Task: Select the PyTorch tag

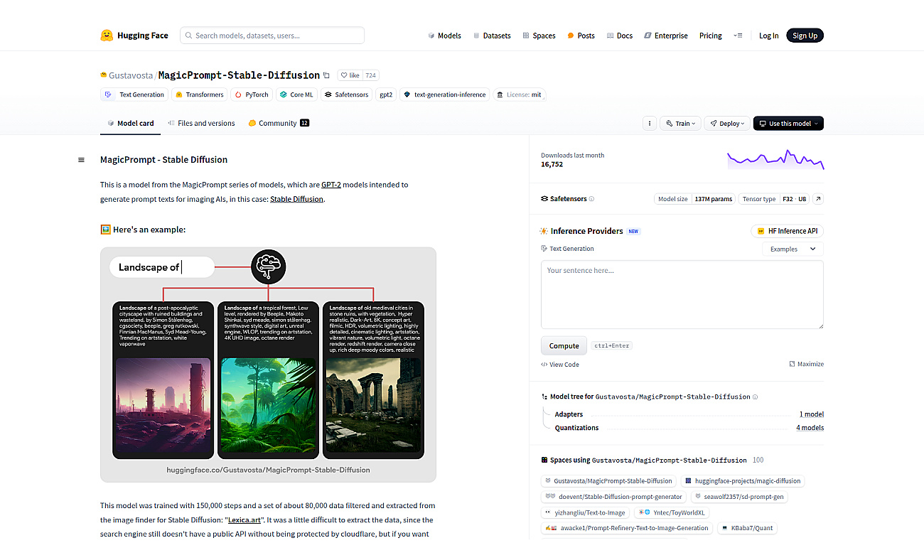Action: click(x=252, y=95)
